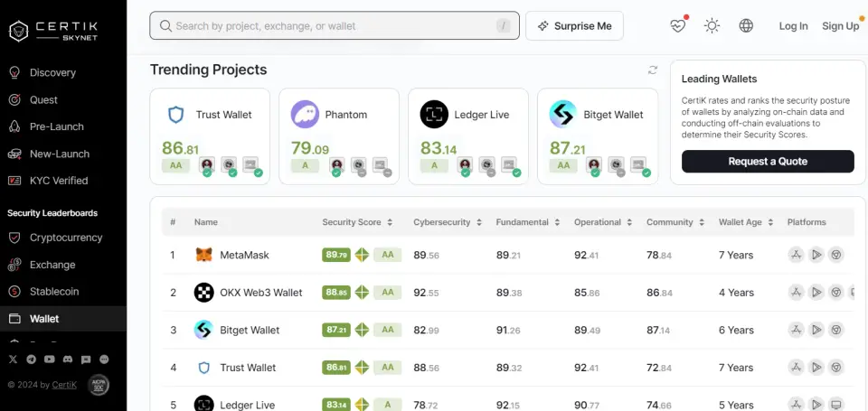
Task: Open the Telegram social icon
Action: coord(32,359)
